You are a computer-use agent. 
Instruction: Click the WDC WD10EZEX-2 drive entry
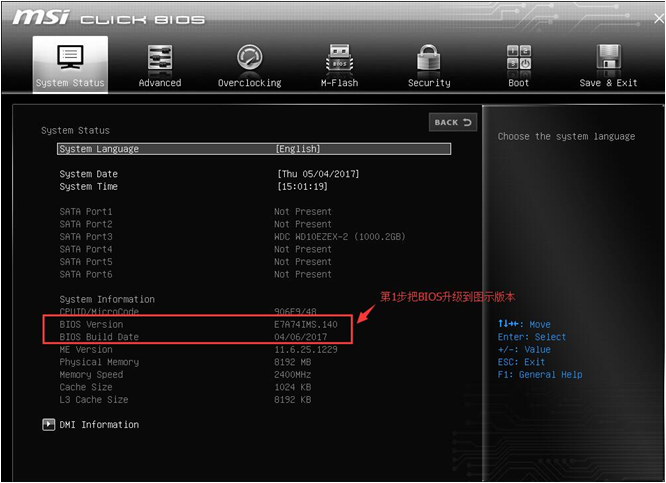pos(339,237)
